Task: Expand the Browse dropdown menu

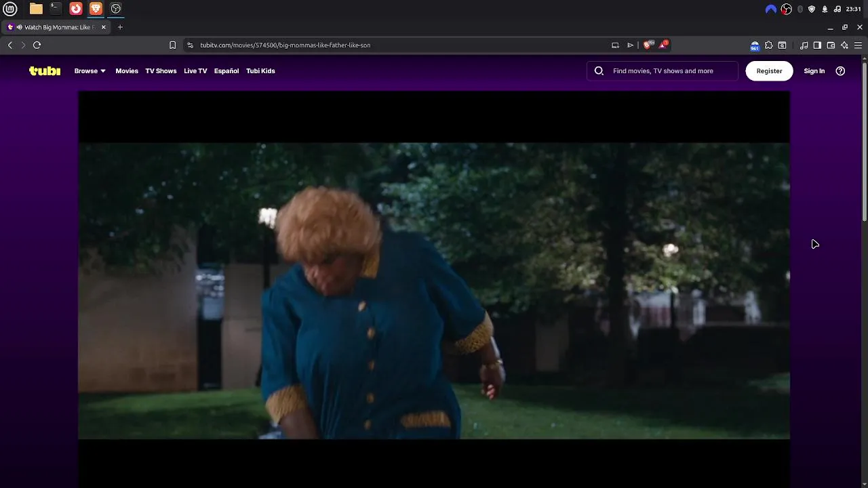Action: tap(90, 70)
